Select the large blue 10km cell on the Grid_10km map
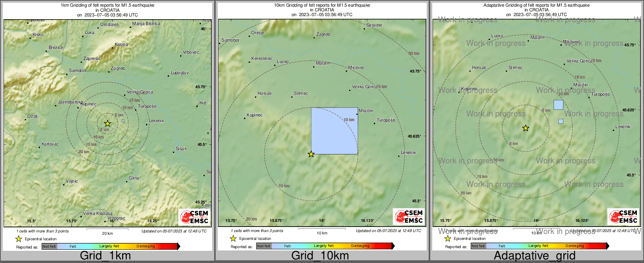 point(334,131)
